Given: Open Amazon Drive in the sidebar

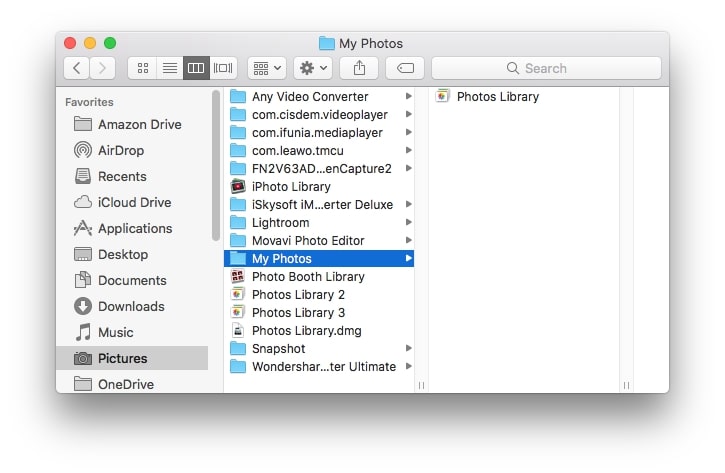Looking at the screenshot, I should click(x=133, y=124).
